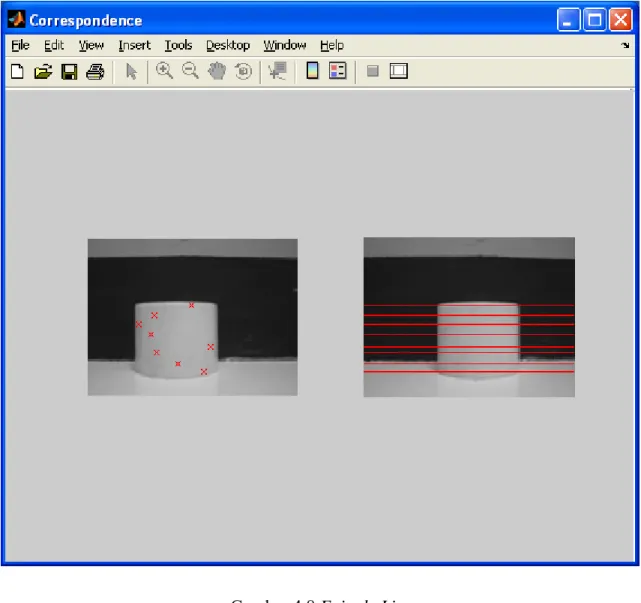Activate the Zoom In magnifier tool
641x603 pixels.
click(x=164, y=71)
